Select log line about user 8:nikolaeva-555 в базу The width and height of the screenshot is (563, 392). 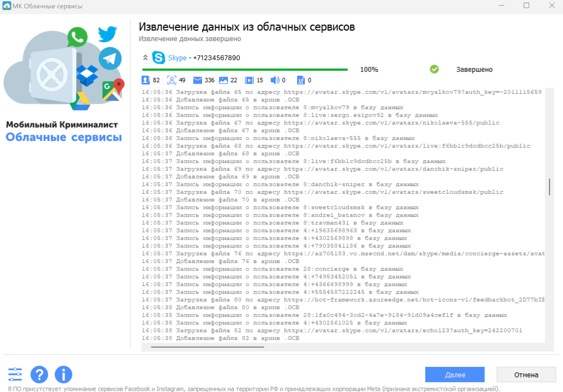click(278, 138)
